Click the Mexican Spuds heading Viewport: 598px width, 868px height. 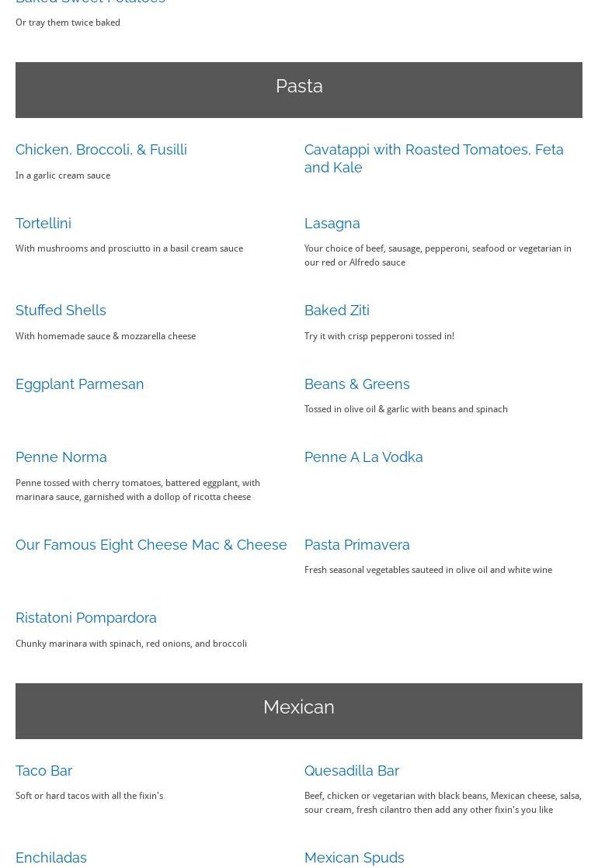(x=354, y=857)
